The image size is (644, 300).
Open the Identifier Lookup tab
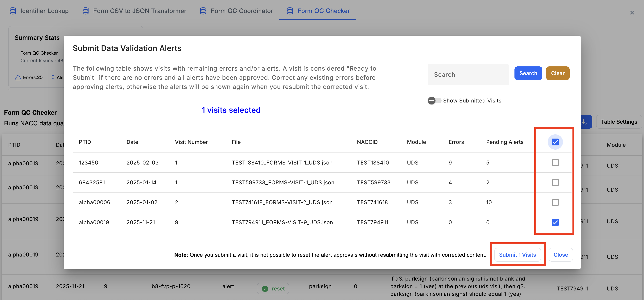click(39, 11)
